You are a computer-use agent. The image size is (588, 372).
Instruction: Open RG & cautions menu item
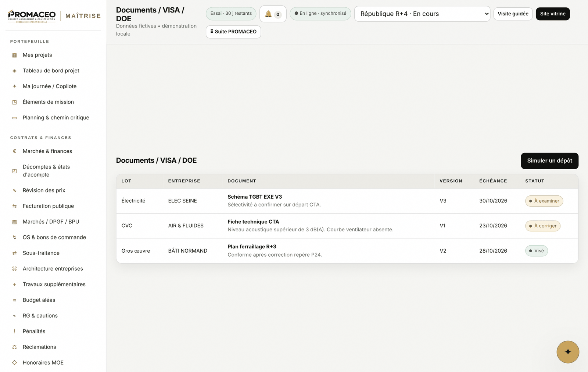click(x=40, y=316)
